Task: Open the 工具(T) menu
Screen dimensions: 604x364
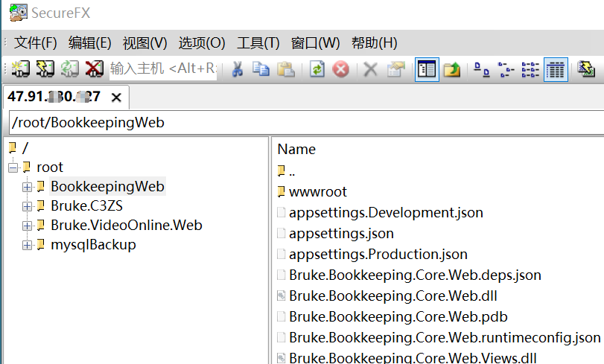Action: pyautogui.click(x=258, y=42)
